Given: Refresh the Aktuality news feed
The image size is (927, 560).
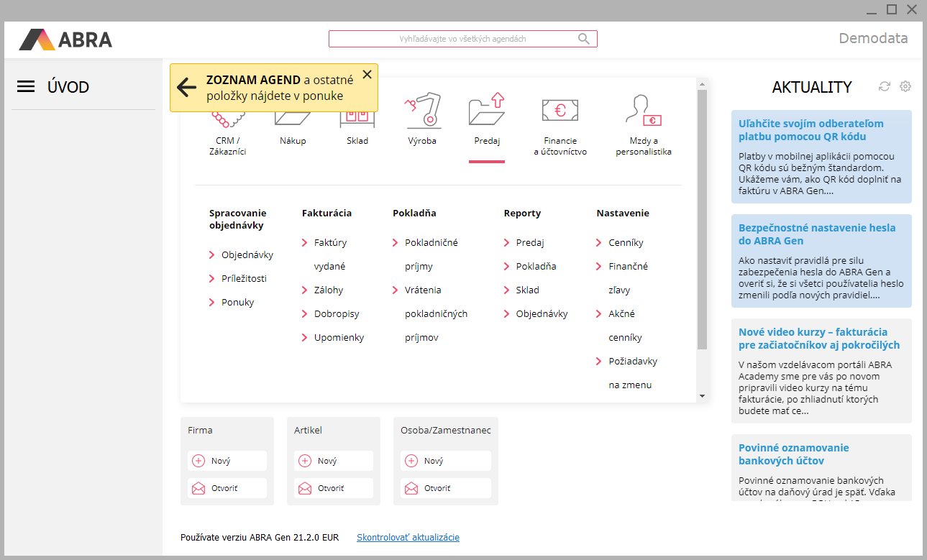Looking at the screenshot, I should [x=884, y=86].
